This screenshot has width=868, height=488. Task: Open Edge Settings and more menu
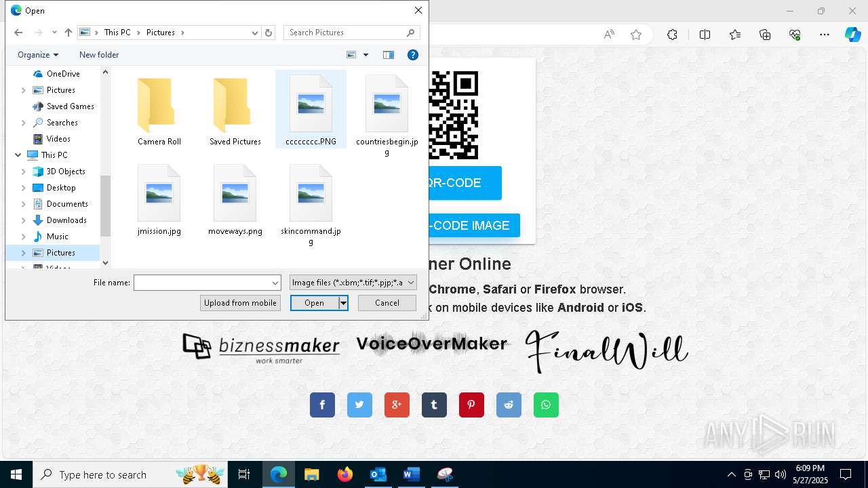(825, 35)
